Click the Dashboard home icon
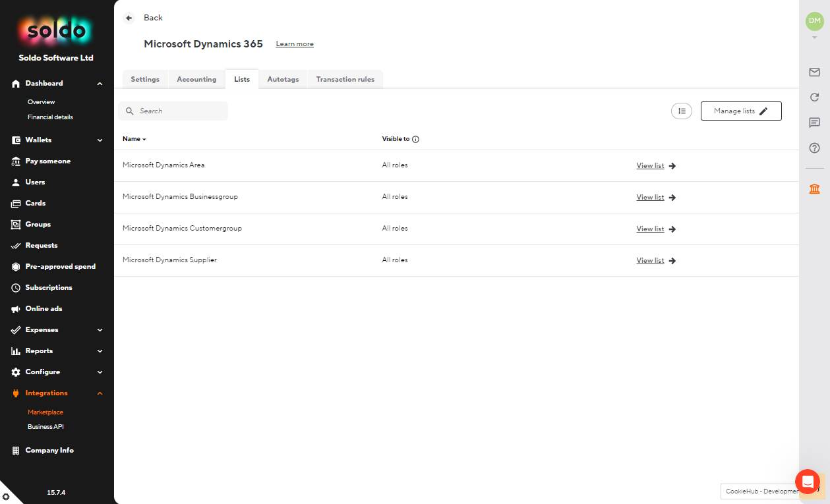Viewport: 830px width, 504px height. [16, 84]
